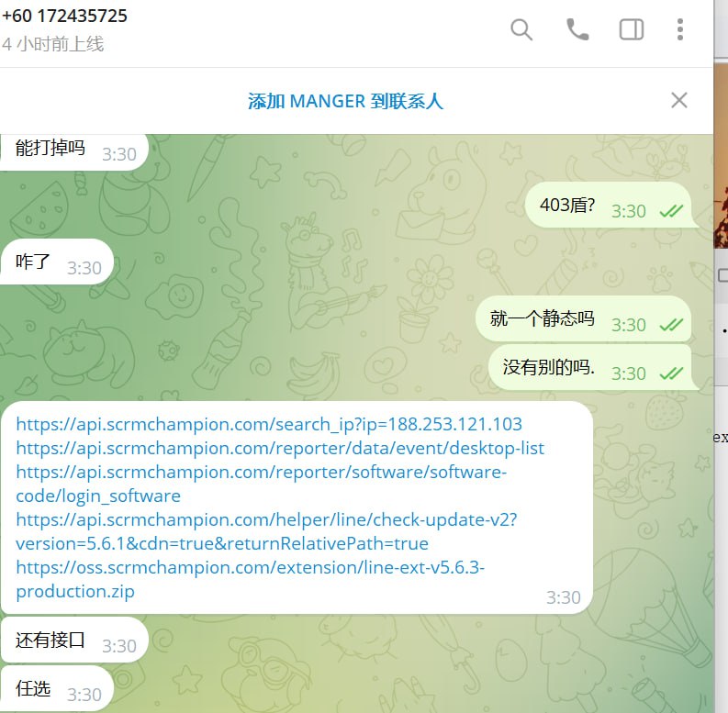This screenshot has width=728, height=713.
Task: Add MANGER to contacts
Action: [x=345, y=101]
